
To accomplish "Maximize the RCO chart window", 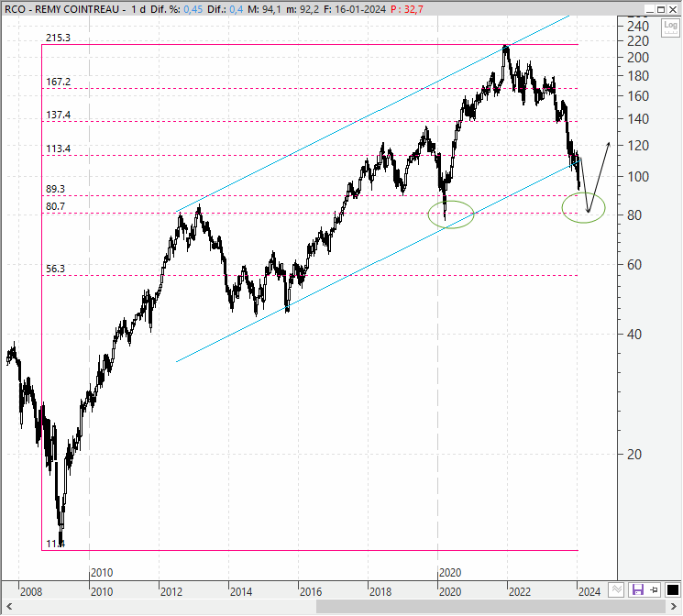I will click(x=661, y=9).
